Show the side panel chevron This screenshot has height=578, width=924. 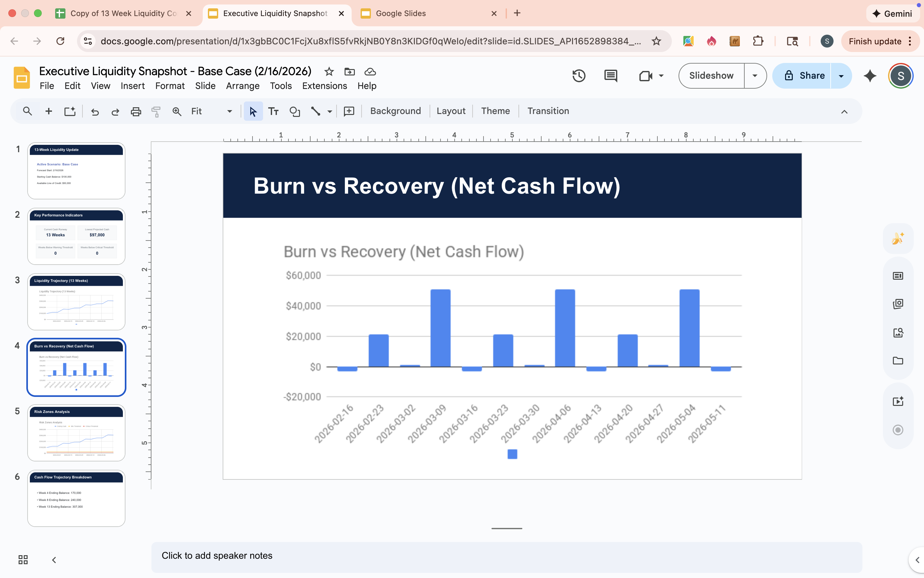(x=917, y=560)
